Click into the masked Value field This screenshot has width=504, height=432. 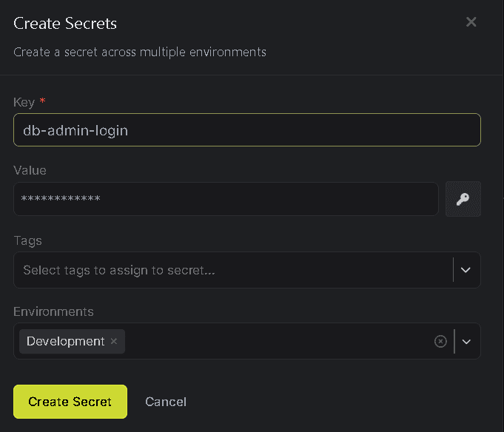[x=226, y=199]
